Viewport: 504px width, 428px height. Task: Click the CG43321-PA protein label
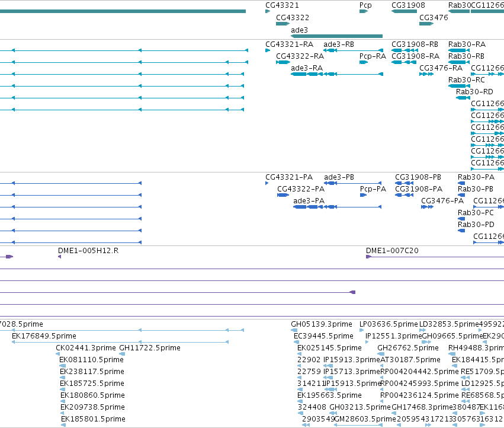[x=288, y=177]
